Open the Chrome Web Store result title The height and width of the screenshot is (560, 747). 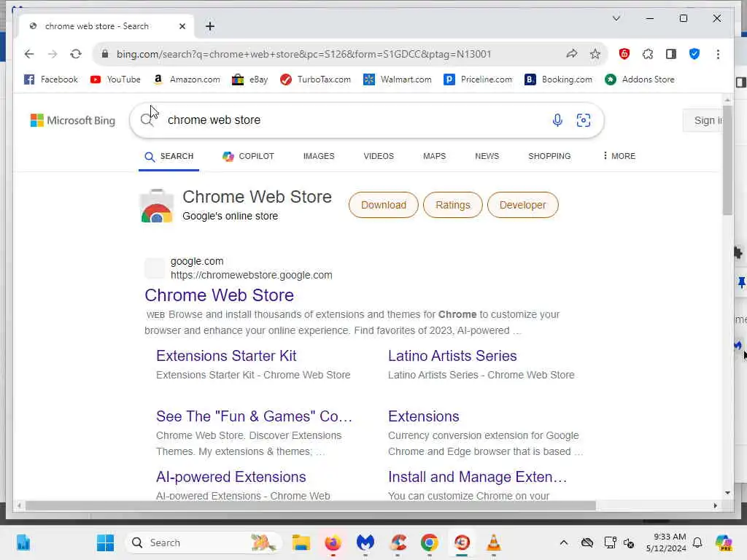click(219, 295)
